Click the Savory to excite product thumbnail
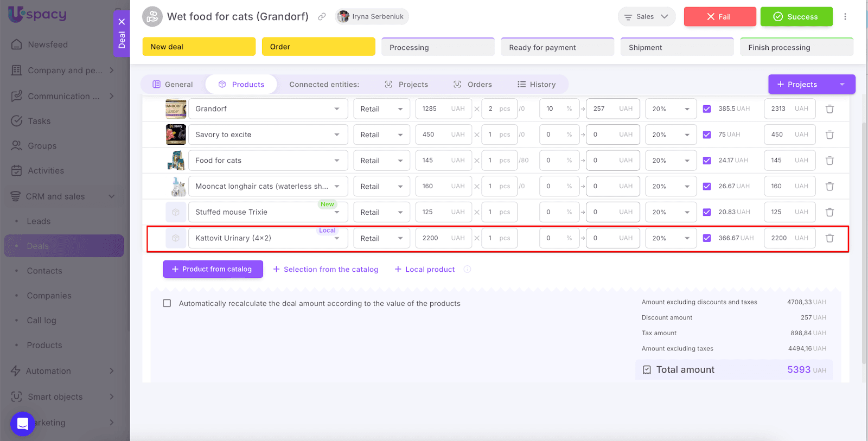868x441 pixels. click(x=176, y=135)
